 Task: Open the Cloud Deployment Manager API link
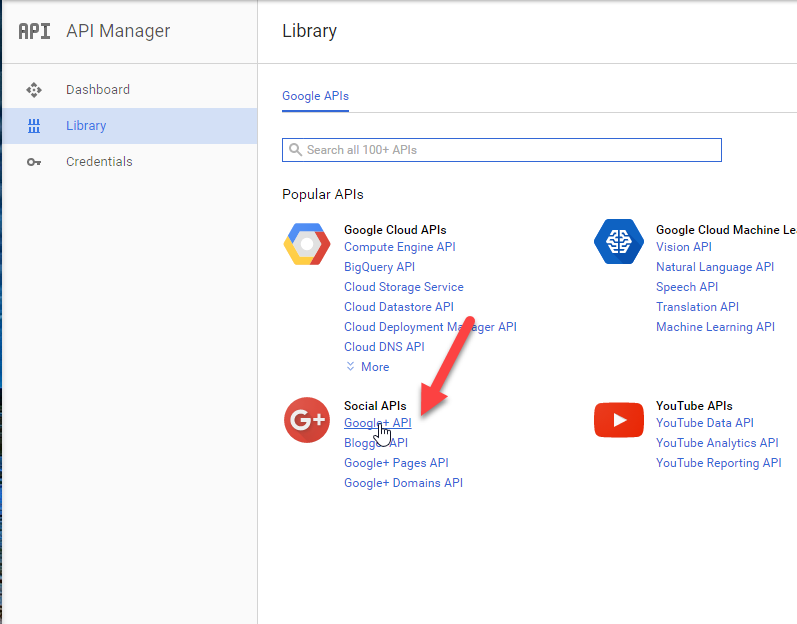[x=430, y=327]
